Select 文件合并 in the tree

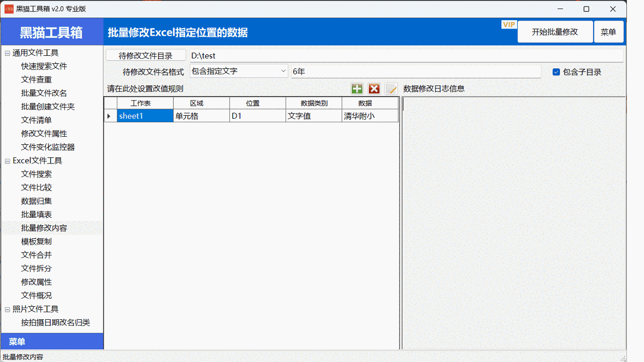pyautogui.click(x=36, y=255)
